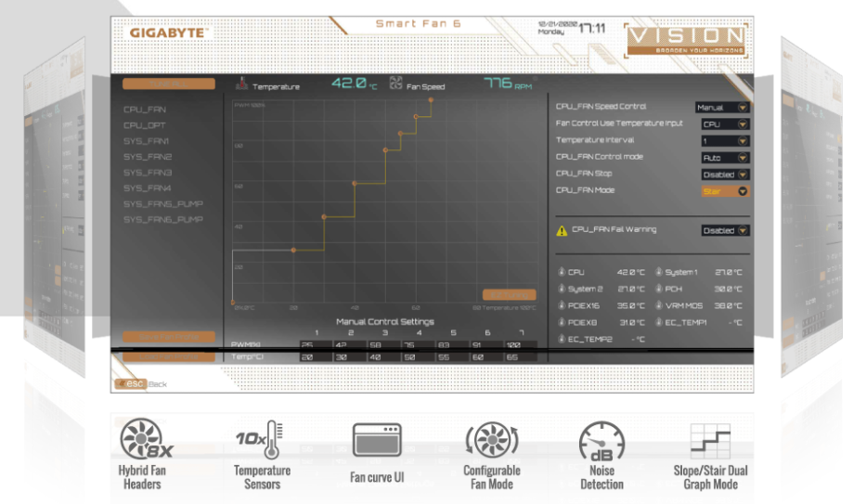The width and height of the screenshot is (866, 504).
Task: Click the topmost curve point at 100% PWM
Action: pos(431,100)
